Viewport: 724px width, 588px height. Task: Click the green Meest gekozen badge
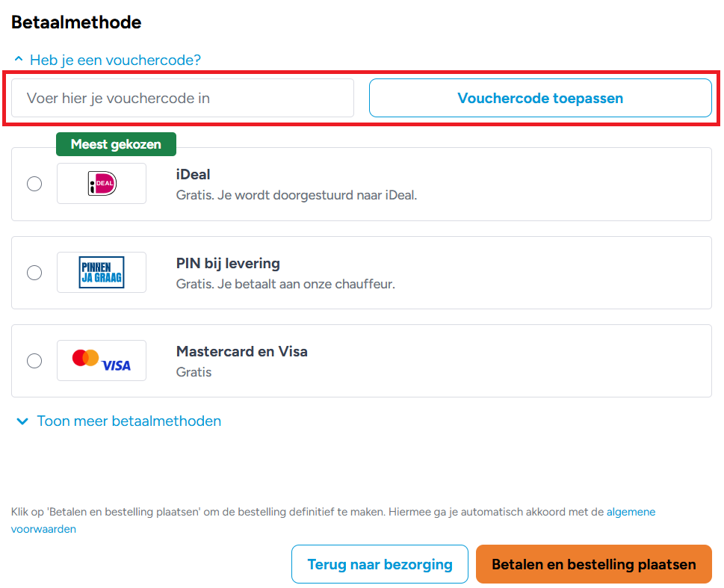click(116, 143)
